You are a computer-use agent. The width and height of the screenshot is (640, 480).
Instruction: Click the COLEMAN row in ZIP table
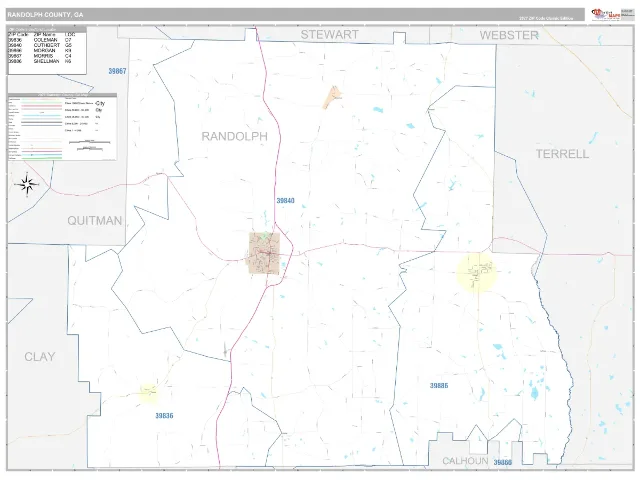40,40
